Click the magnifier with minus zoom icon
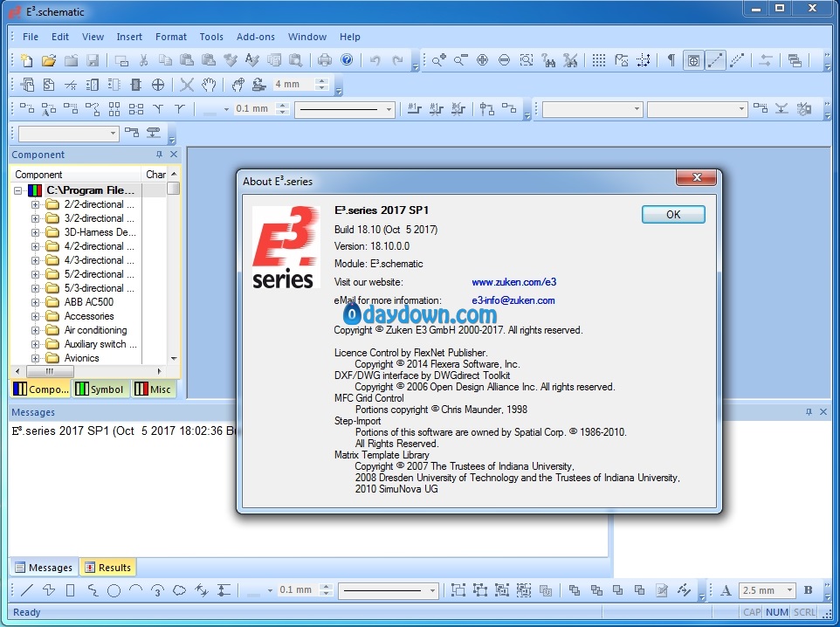Viewport: 840px width, 627px height. (461, 60)
